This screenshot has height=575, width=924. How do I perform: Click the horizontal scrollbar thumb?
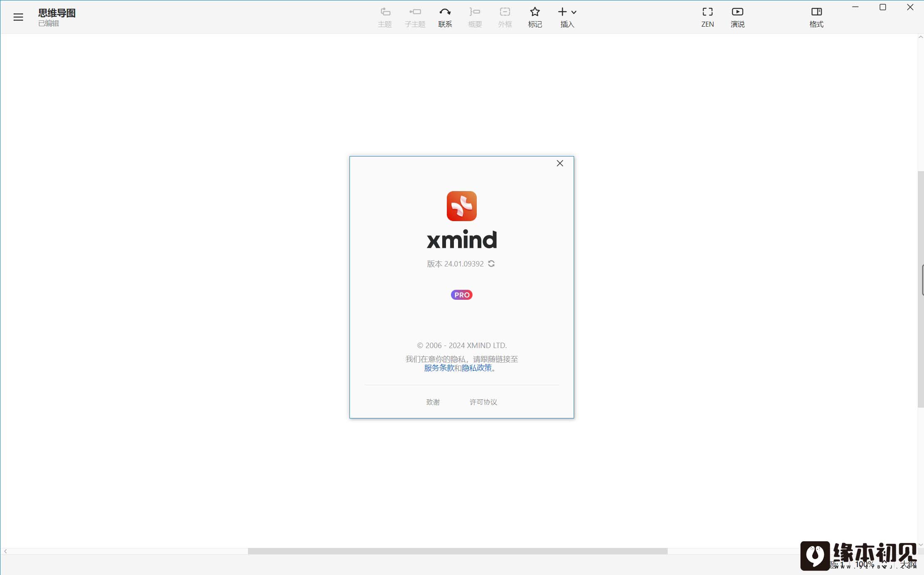[458, 551]
